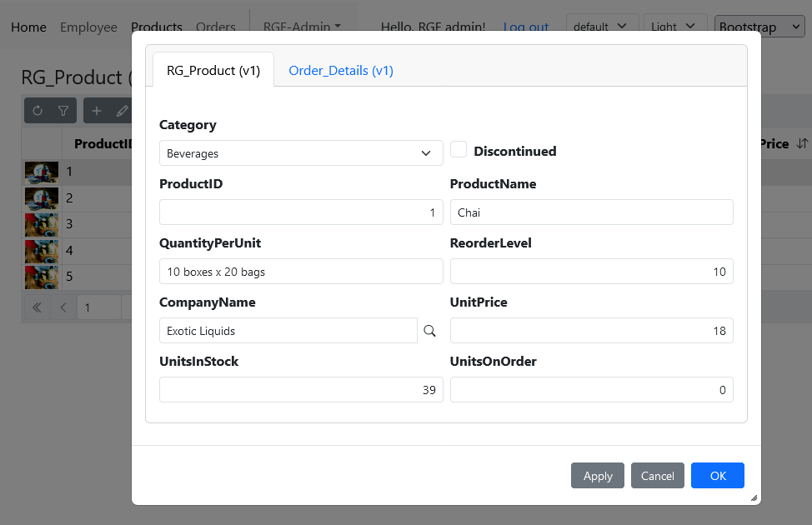The width and height of the screenshot is (812, 525).
Task: Click the refresh icon in the grid toolbar
Action: pyautogui.click(x=38, y=111)
